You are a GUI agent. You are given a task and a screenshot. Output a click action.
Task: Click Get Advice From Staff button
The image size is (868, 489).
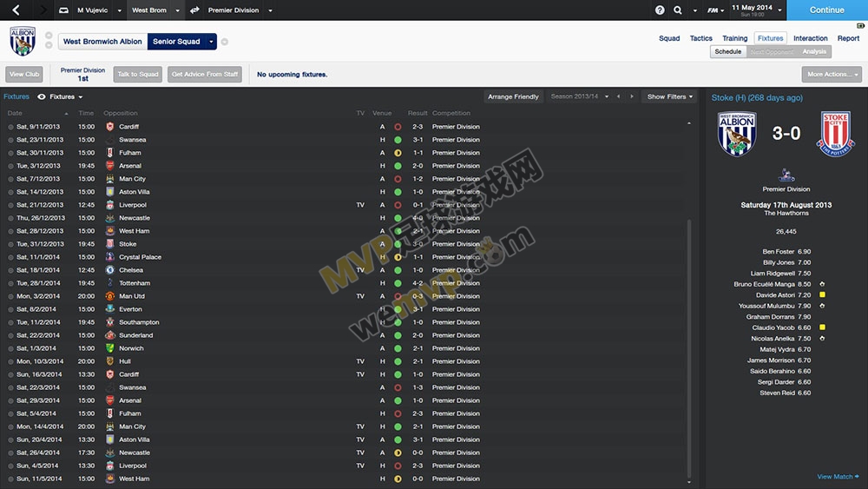[x=205, y=74]
